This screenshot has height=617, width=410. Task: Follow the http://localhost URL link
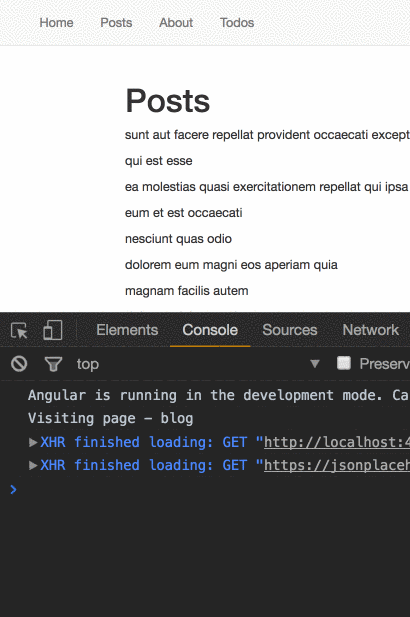tap(337, 442)
